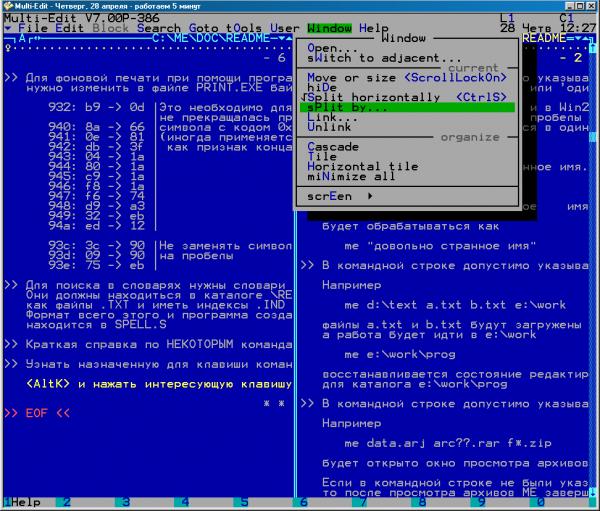The image size is (600, 511).
Task: Choose Horizontal tile window arrangement
Action: pos(362,167)
